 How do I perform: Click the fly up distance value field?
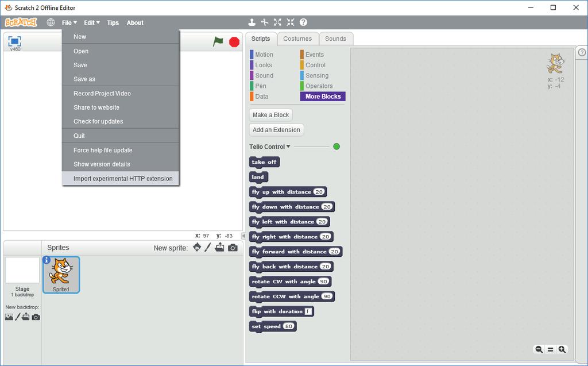click(x=319, y=192)
